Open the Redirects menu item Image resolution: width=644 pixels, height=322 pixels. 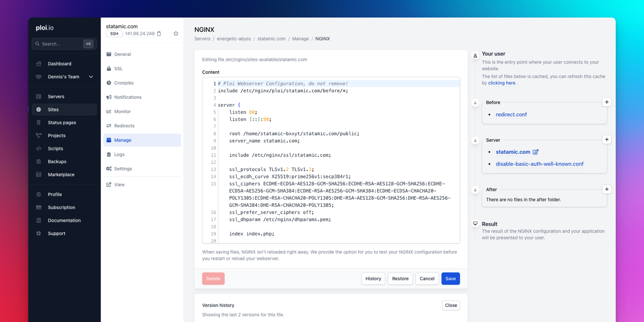pos(124,126)
